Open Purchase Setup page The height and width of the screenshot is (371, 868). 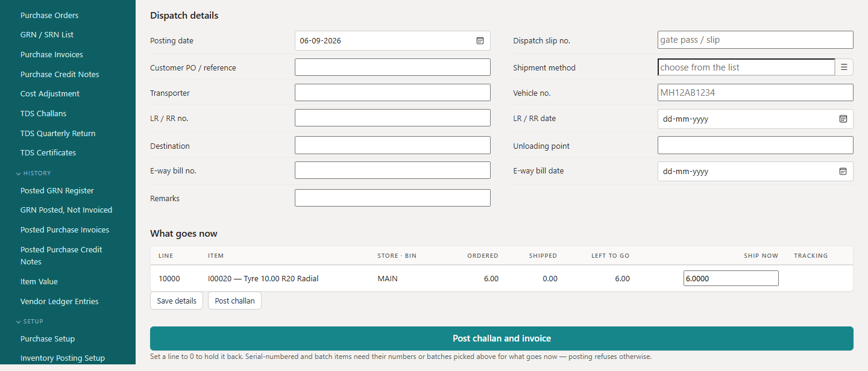click(48, 339)
